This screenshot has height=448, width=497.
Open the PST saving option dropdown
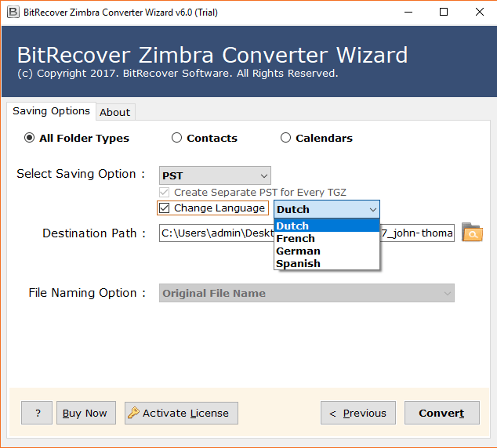(215, 175)
